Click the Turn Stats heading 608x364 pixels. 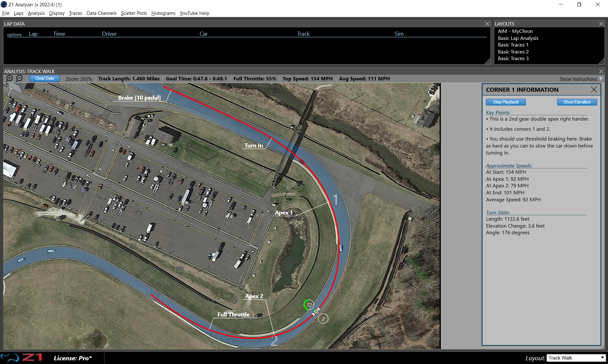(x=498, y=213)
